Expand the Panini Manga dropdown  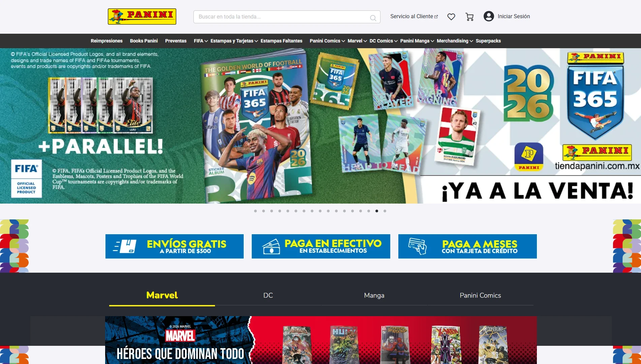[x=417, y=41]
